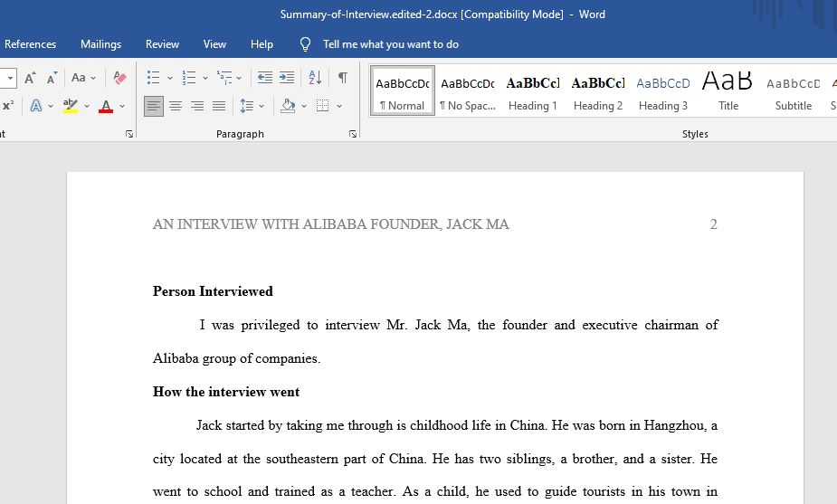Apply paragraph shading with the paint bucket
837x504 pixels.
coord(289,106)
